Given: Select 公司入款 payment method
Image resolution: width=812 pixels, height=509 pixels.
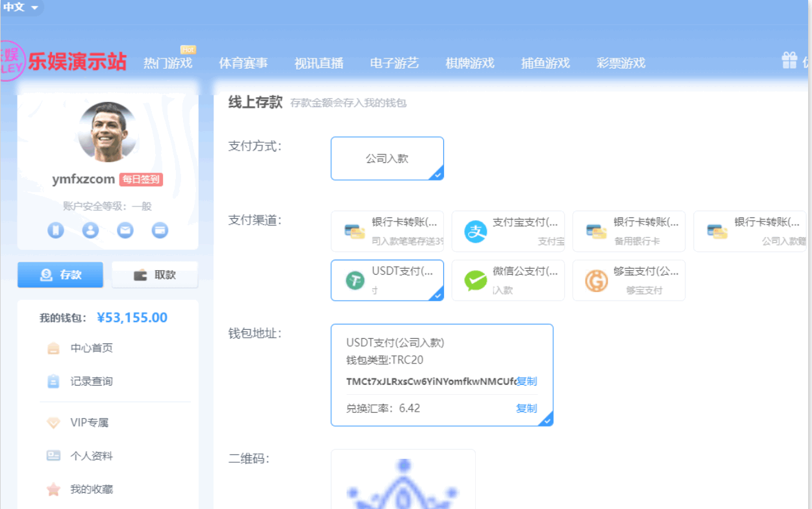Looking at the screenshot, I should [x=387, y=158].
